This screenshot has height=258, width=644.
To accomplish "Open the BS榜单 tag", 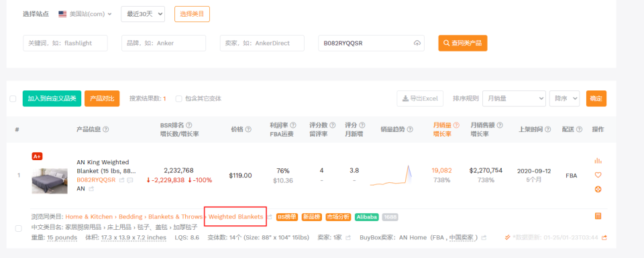I will coord(287,217).
